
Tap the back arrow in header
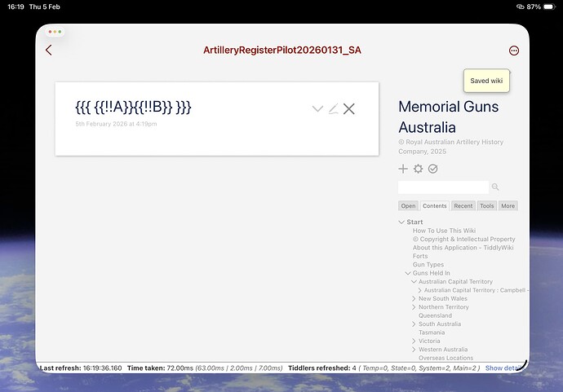coord(49,51)
